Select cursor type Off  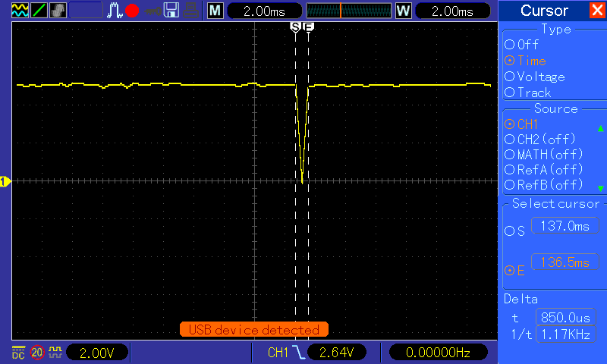(x=522, y=45)
